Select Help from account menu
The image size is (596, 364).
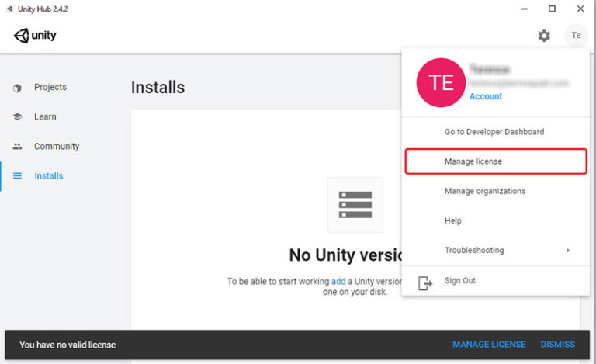coord(452,220)
